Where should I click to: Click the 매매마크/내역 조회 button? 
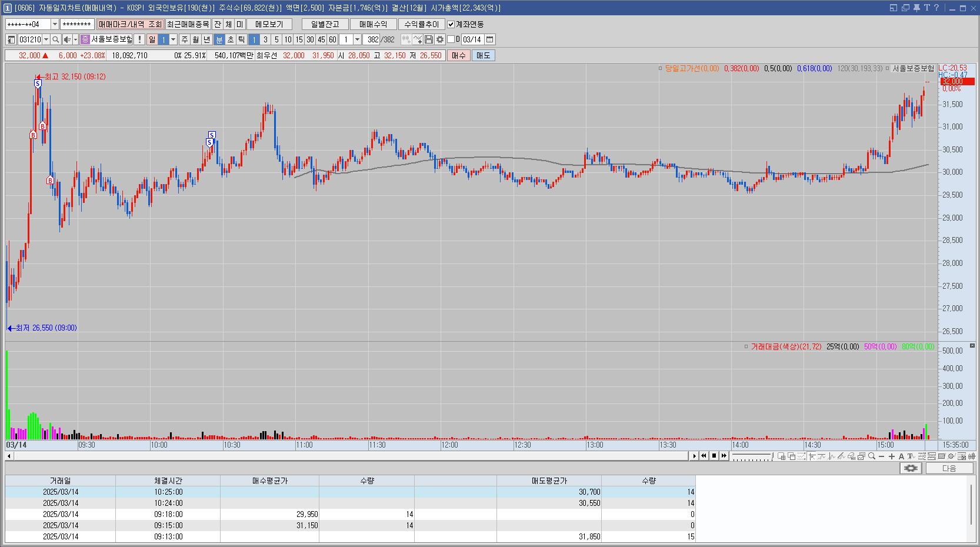click(x=130, y=24)
